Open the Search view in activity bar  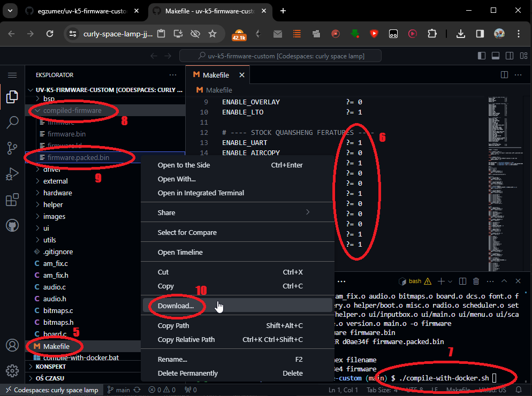[x=12, y=123]
